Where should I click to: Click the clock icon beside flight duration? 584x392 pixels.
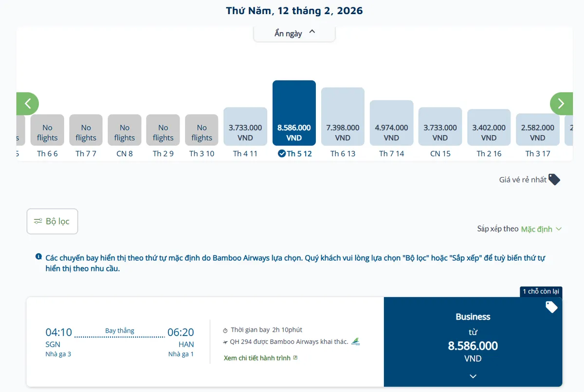pyautogui.click(x=225, y=330)
